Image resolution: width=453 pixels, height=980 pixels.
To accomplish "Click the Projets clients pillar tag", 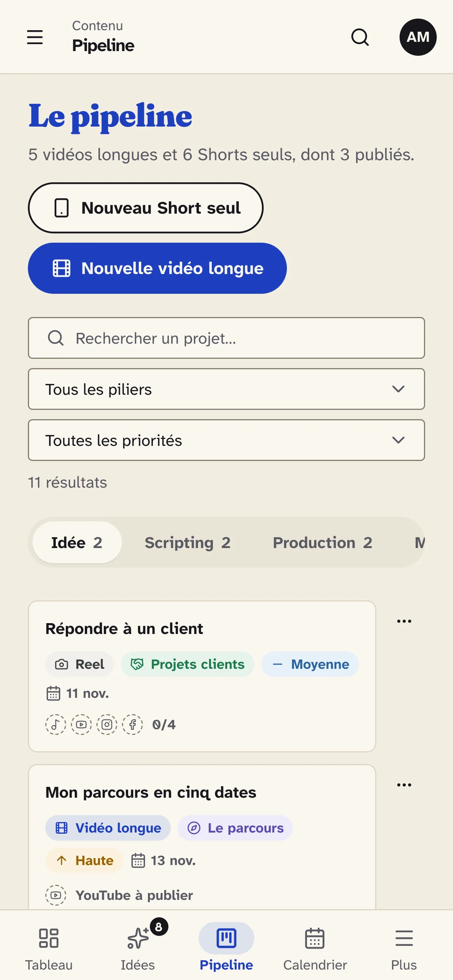I will pyautogui.click(x=187, y=664).
